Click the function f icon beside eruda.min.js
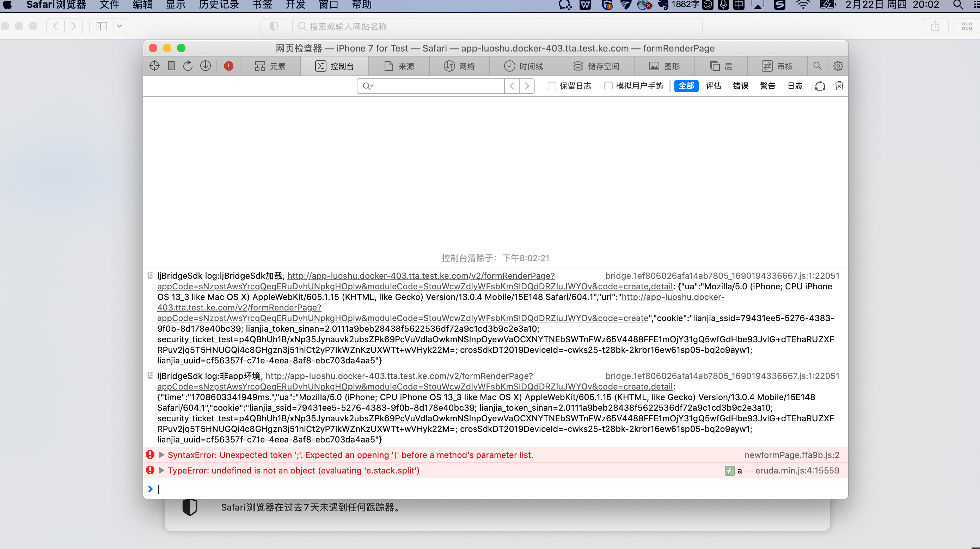Image resolution: width=980 pixels, height=549 pixels. click(729, 471)
